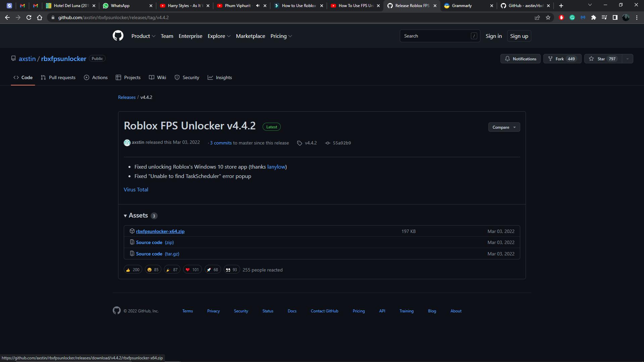Viewport: 644px width, 362px height.
Task: Switch to Pull requests tab
Action: coord(58,77)
